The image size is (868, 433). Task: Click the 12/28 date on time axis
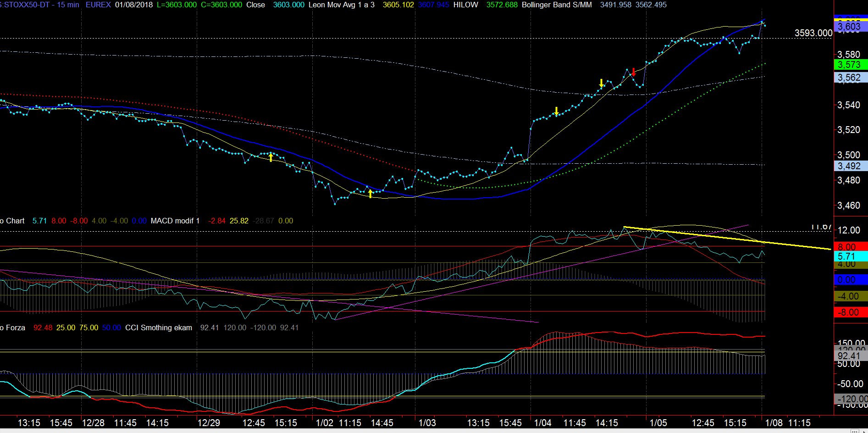[93, 423]
